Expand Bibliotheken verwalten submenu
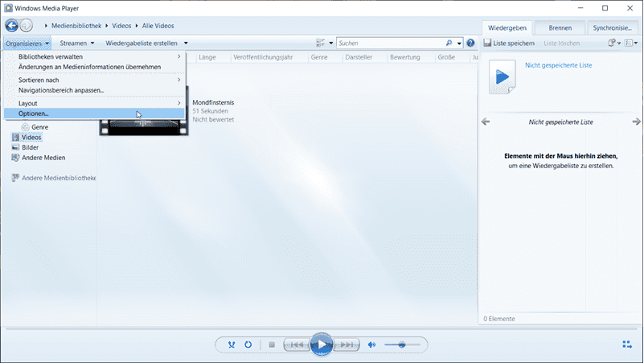Viewport: 644px width, 363px height. [x=94, y=56]
